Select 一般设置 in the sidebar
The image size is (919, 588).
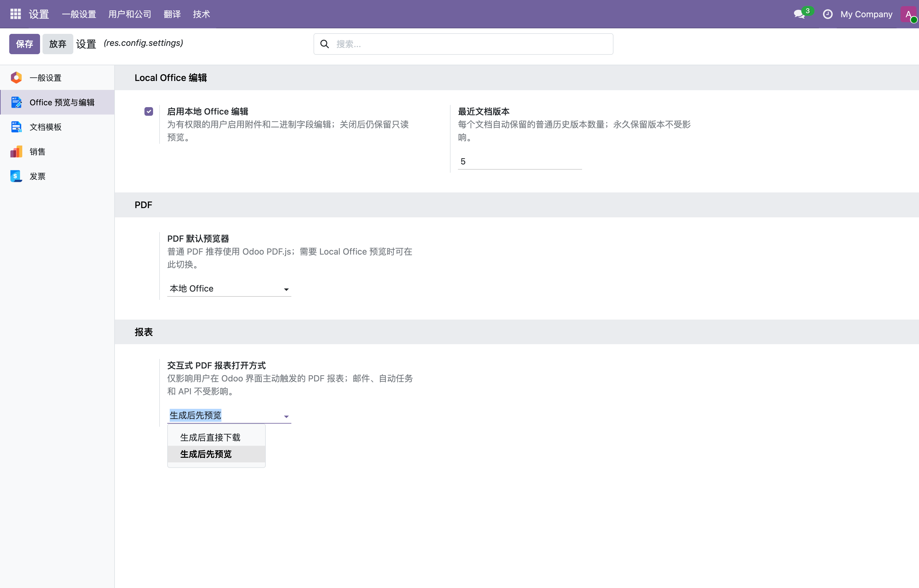point(57,78)
